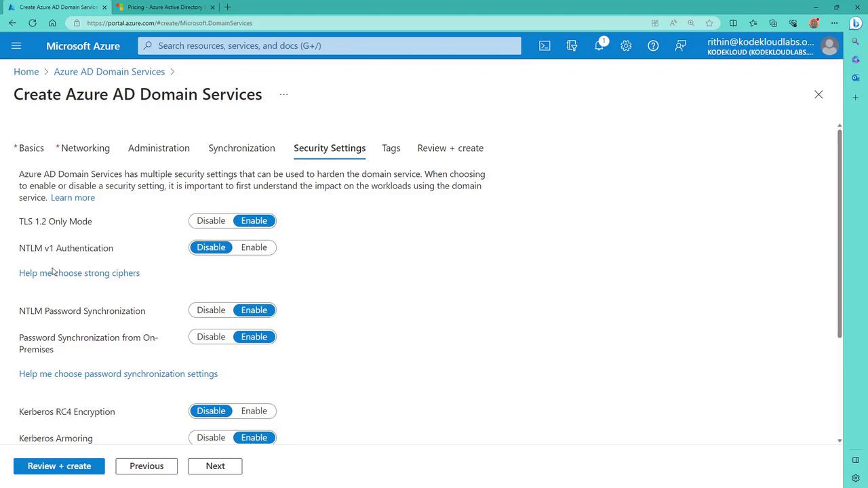Open the Outlook icon in the Edge sidebar
The height and width of the screenshot is (488, 868).
click(x=856, y=78)
